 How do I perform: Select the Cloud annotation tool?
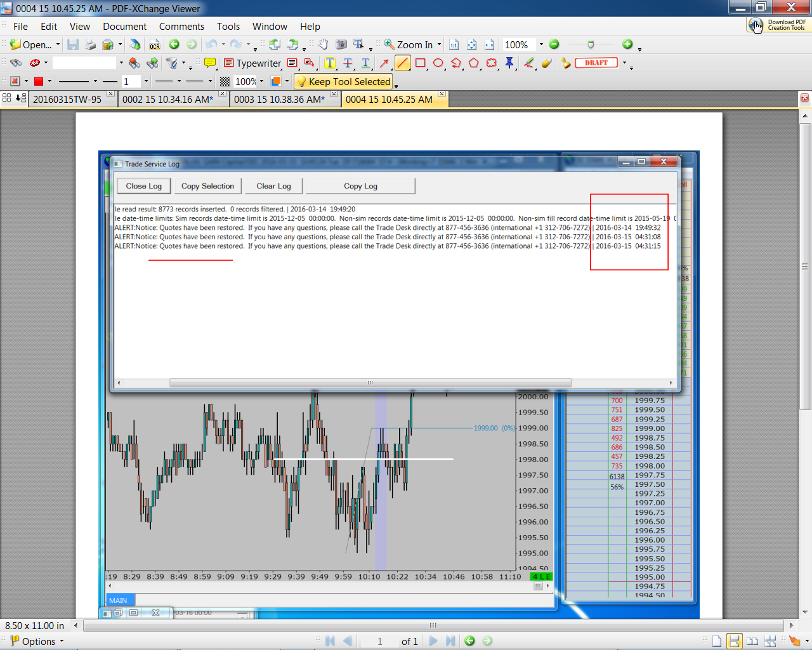coord(491,63)
